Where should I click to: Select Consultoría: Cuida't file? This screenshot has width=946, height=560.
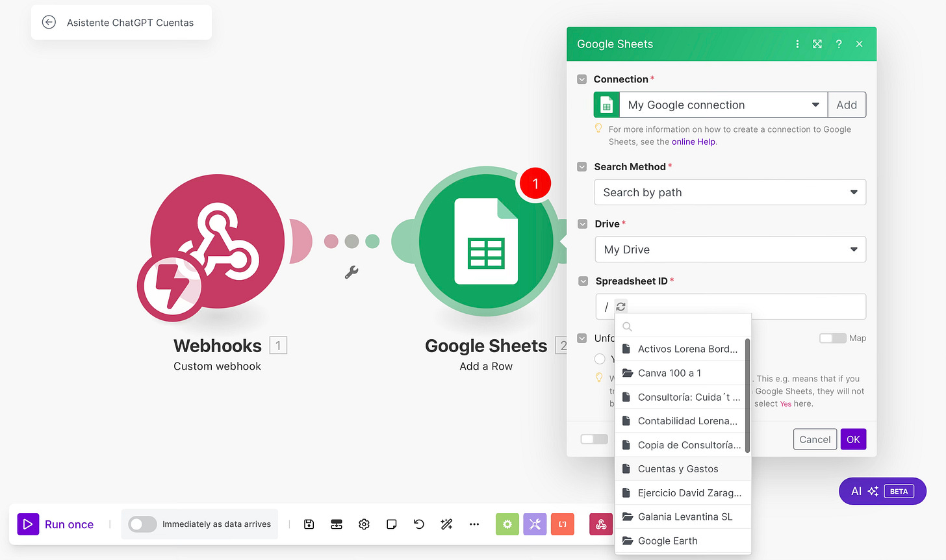(x=680, y=397)
